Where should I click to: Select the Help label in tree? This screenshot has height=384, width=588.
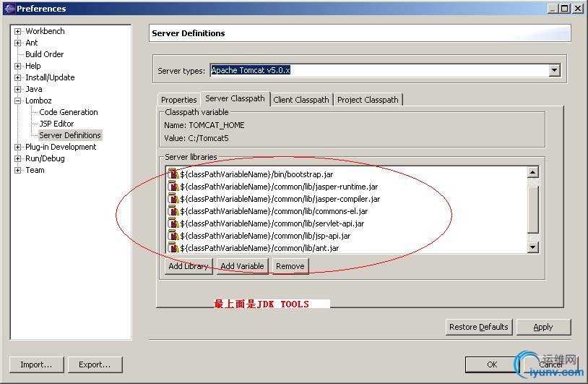click(33, 66)
